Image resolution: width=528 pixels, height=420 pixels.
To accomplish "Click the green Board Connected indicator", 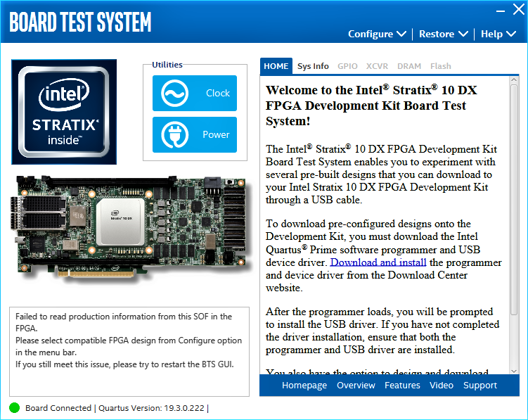I will (15, 408).
